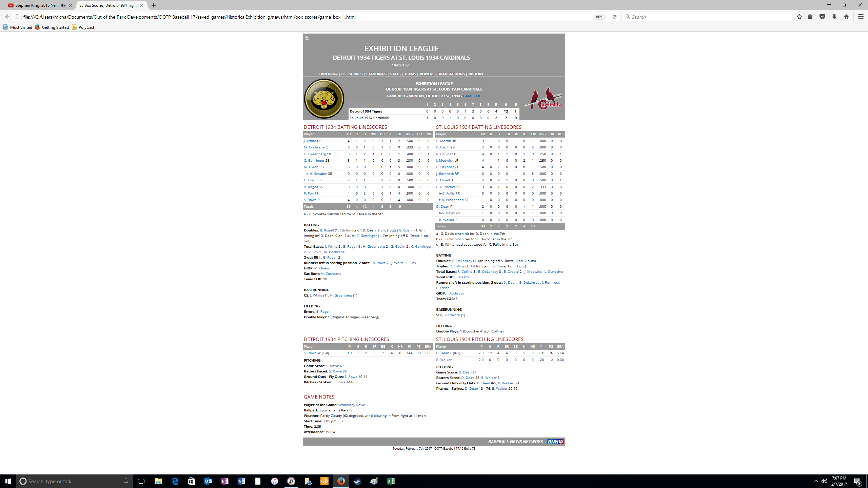Reload the page with refresh icon
The width and height of the screenshot is (868, 488).
coord(614,17)
